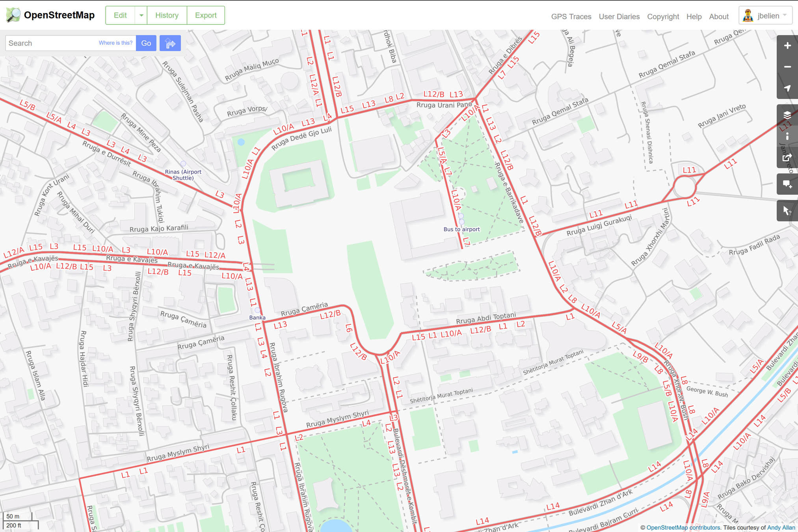
Task: Follow the OpenStreetMap contributors link
Action: point(683,527)
